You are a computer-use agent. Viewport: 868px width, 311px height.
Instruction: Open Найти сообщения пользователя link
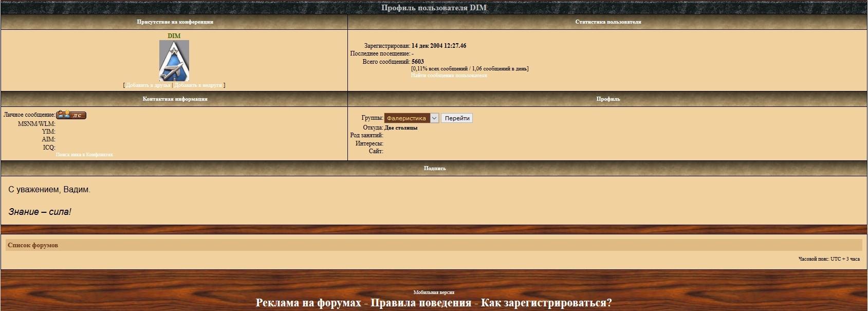449,76
